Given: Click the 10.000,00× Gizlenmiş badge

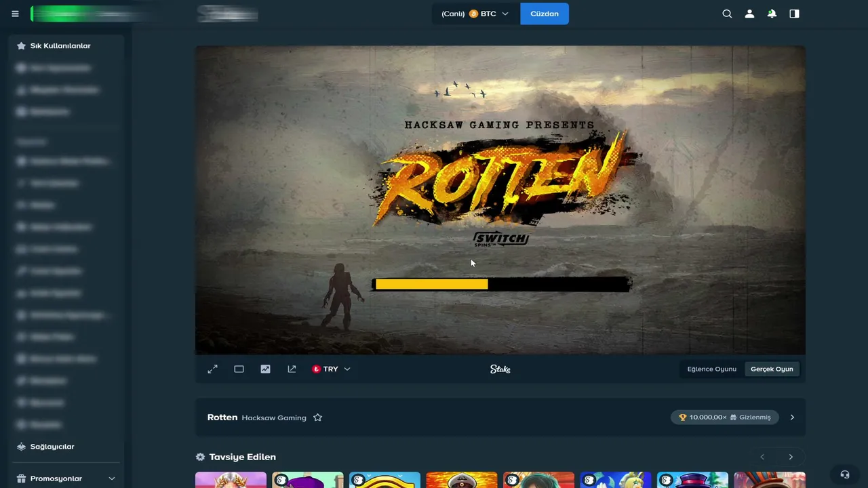Looking at the screenshot, I should point(724,418).
